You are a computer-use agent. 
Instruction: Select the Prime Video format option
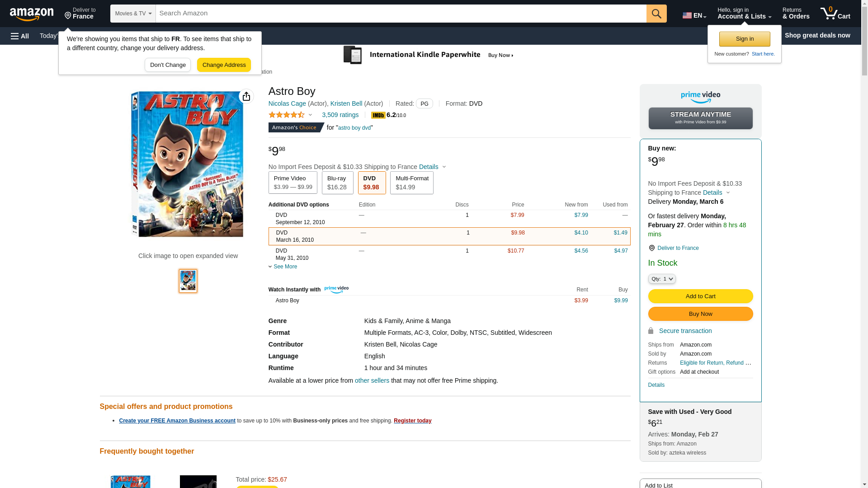(x=292, y=183)
